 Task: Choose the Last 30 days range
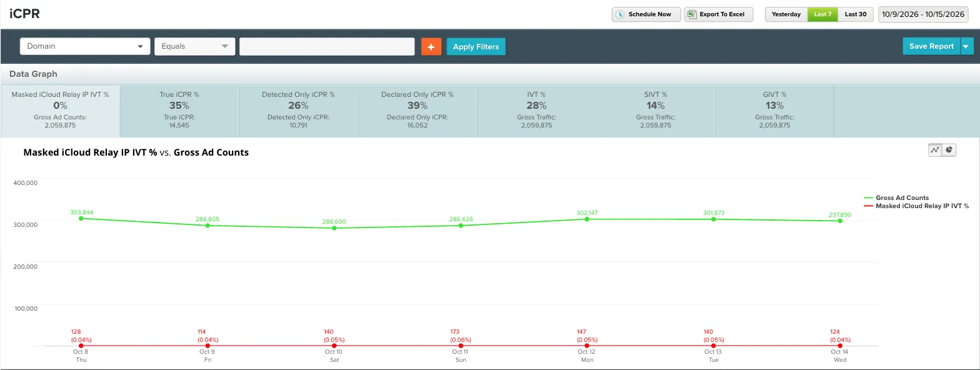[x=856, y=14]
